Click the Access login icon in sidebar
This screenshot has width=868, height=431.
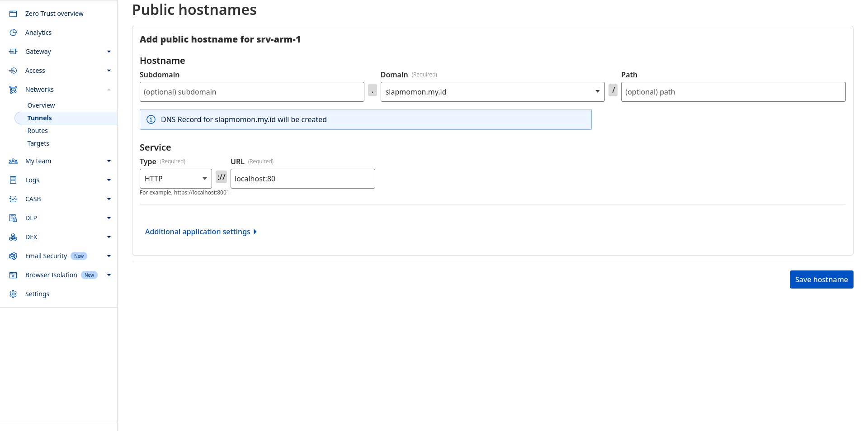(13, 70)
